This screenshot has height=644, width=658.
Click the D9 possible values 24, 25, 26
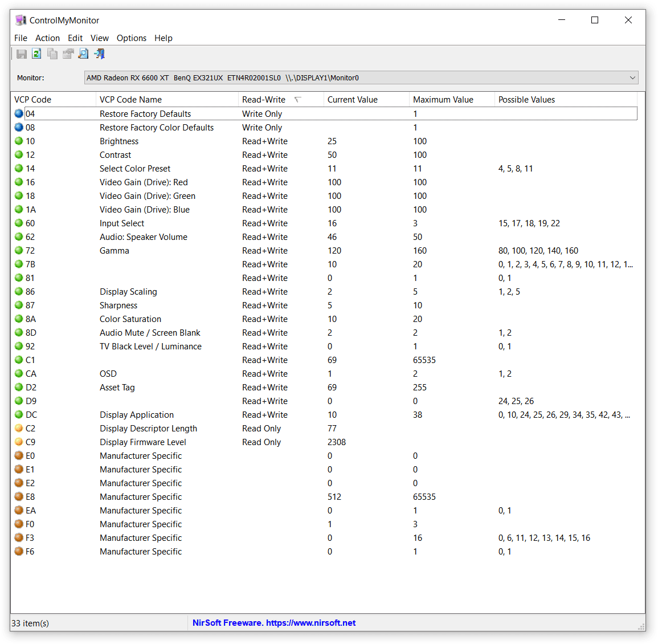coord(516,401)
